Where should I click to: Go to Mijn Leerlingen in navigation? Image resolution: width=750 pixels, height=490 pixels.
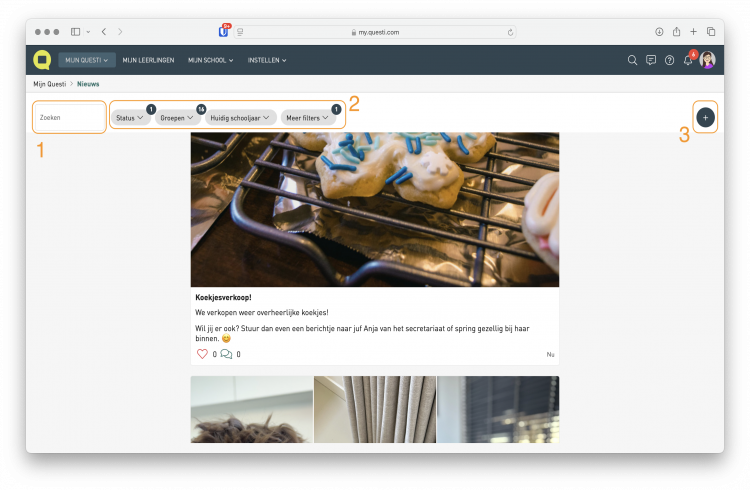[148, 60]
